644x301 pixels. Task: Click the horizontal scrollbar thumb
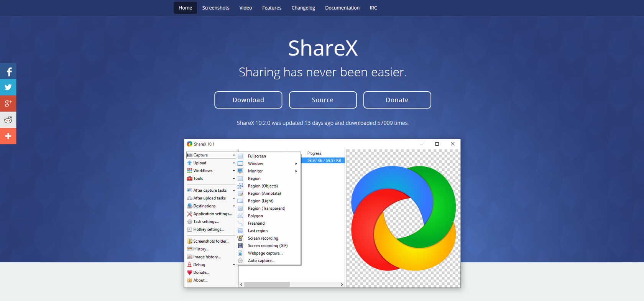267,285
